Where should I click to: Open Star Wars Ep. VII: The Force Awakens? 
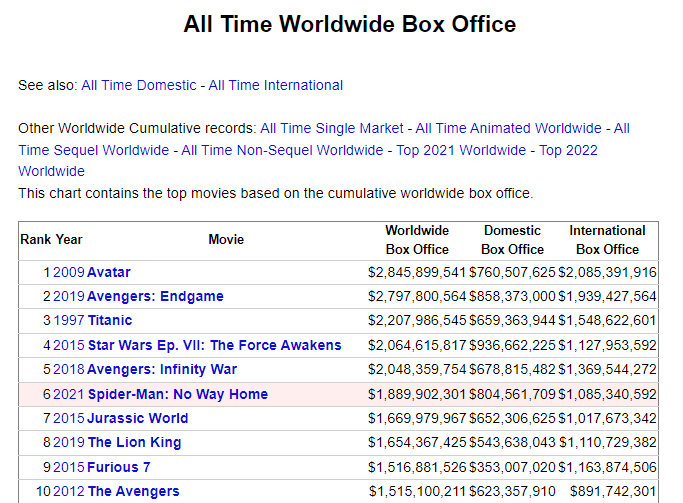click(x=215, y=345)
